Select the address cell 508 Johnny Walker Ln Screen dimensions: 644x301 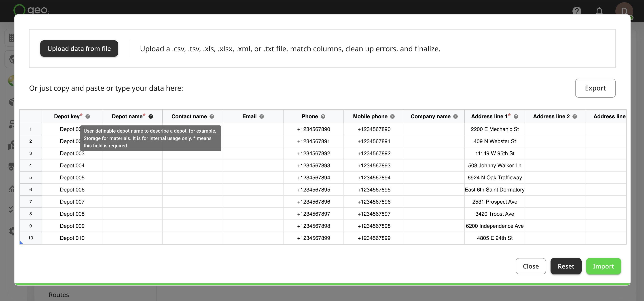pyautogui.click(x=494, y=166)
